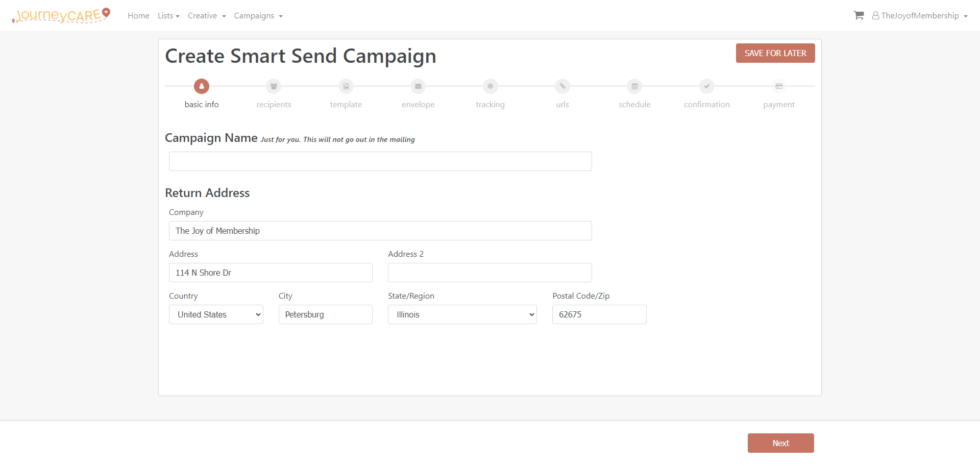Expand the Creative menu
The height and width of the screenshot is (465, 980).
(x=207, y=16)
